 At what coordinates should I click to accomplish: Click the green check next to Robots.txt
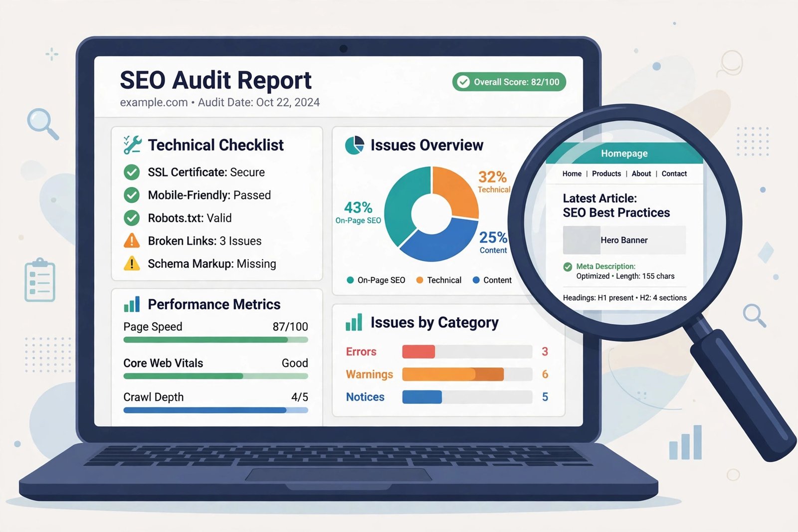tap(132, 218)
